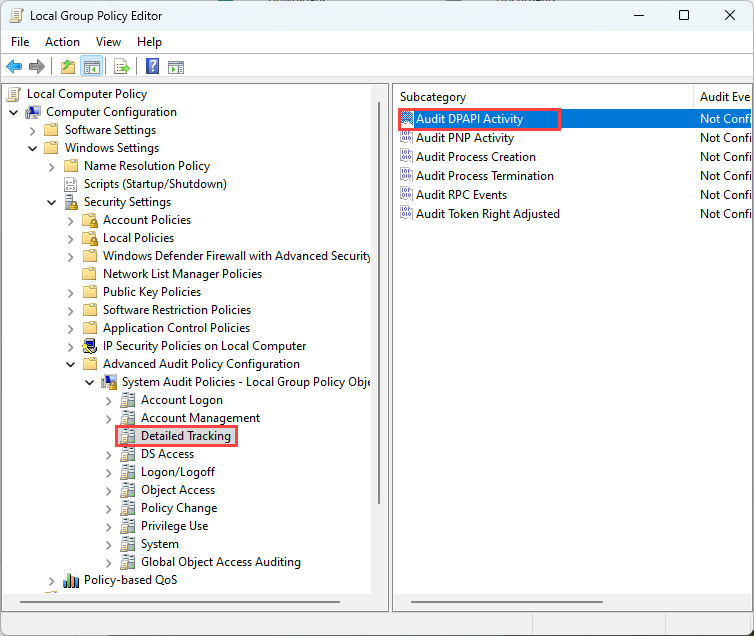Click the Scripts (Startup/Shutdown) icon

pyautogui.click(x=71, y=184)
